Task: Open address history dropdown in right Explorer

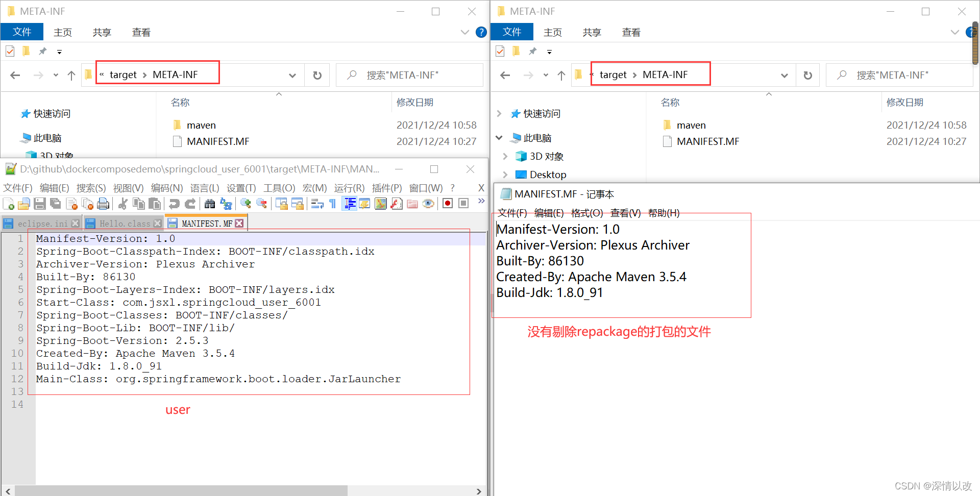Action: 784,76
